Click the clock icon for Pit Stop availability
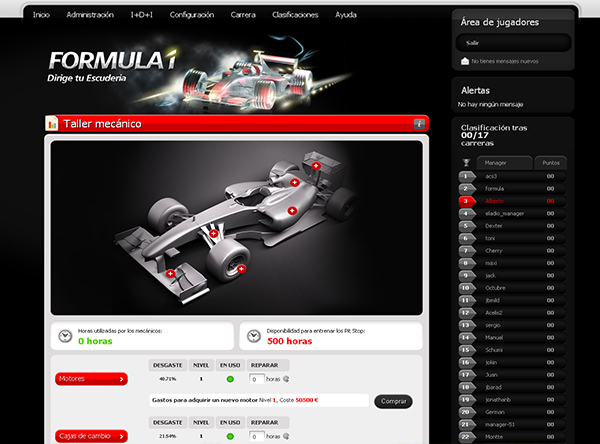 [x=254, y=336]
